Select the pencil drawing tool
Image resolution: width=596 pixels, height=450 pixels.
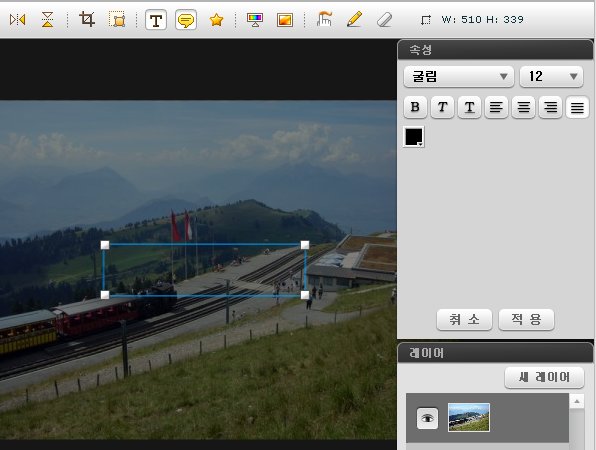pos(354,19)
